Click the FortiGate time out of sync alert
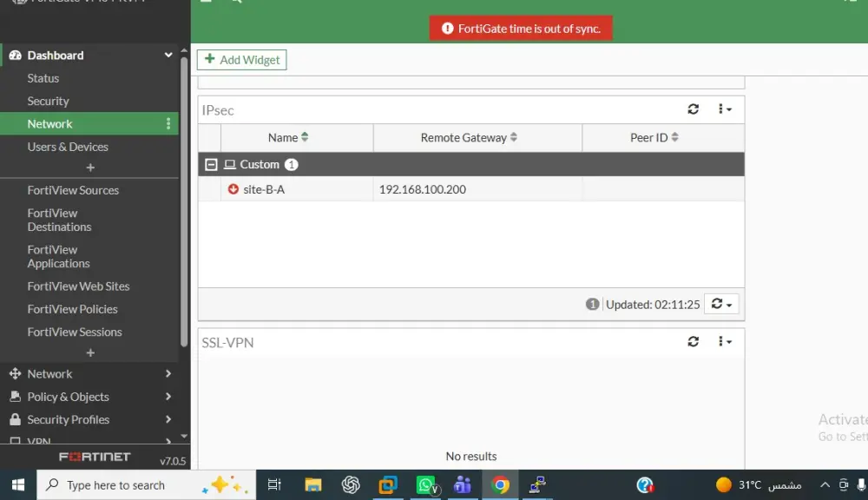Screen dimensions: 868x500 click(521, 29)
